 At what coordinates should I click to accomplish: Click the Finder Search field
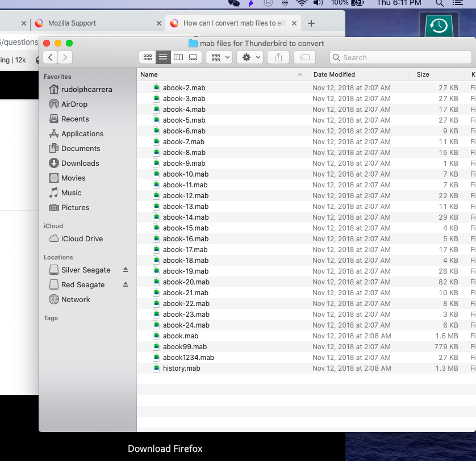[400, 57]
